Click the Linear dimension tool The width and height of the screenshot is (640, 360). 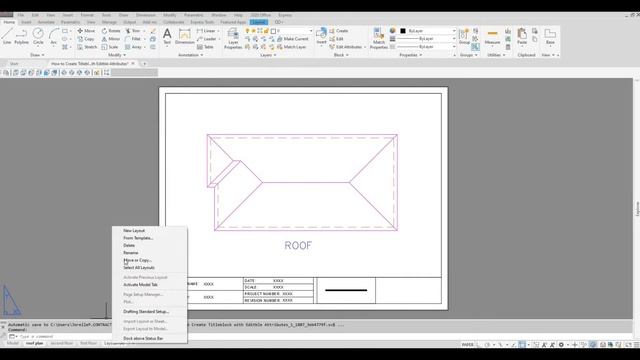click(x=206, y=31)
